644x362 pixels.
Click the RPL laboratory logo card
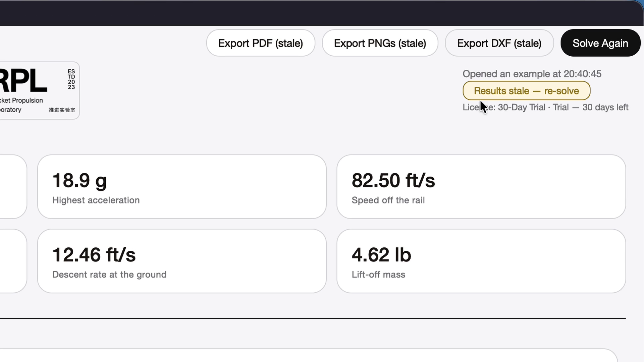click(40, 90)
